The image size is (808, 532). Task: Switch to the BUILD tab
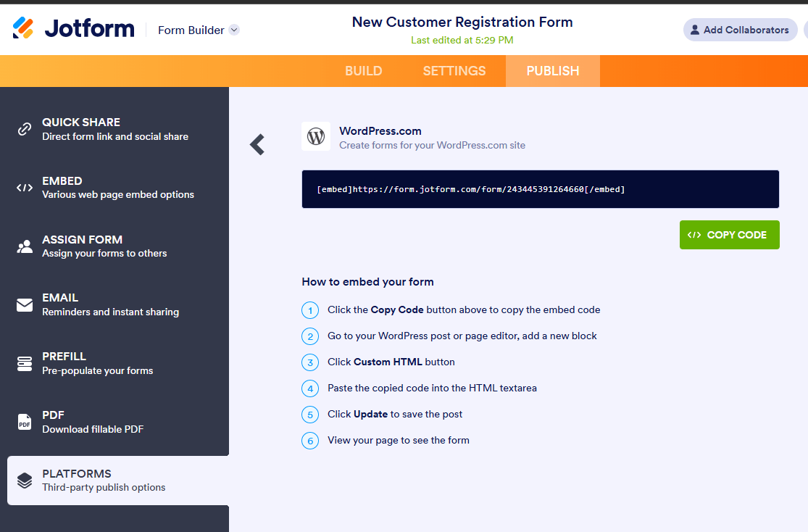pyautogui.click(x=363, y=70)
